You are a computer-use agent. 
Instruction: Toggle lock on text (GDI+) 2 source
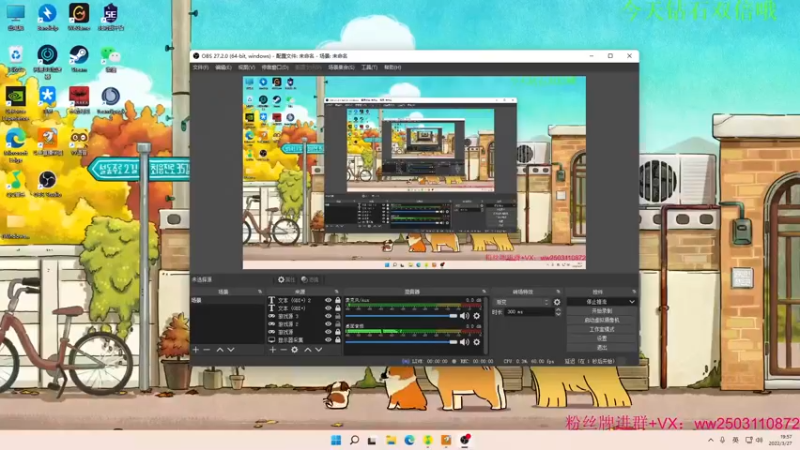tap(338, 301)
